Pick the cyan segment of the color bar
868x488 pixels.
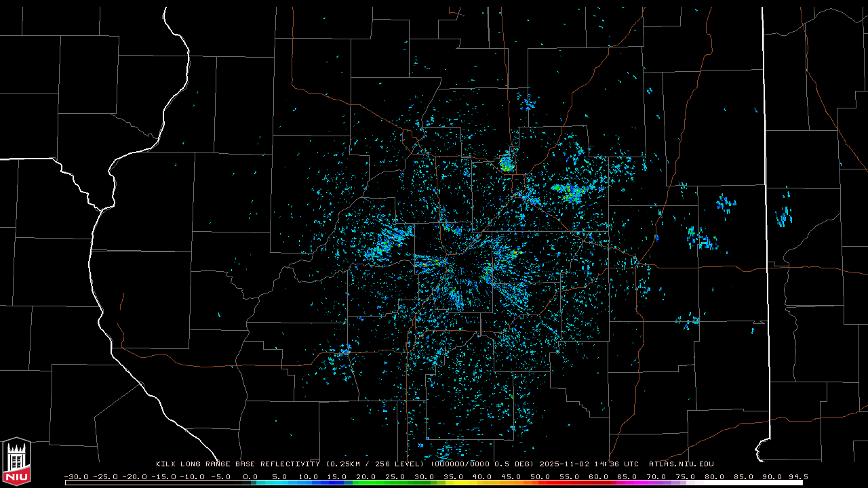pyautogui.click(x=285, y=483)
